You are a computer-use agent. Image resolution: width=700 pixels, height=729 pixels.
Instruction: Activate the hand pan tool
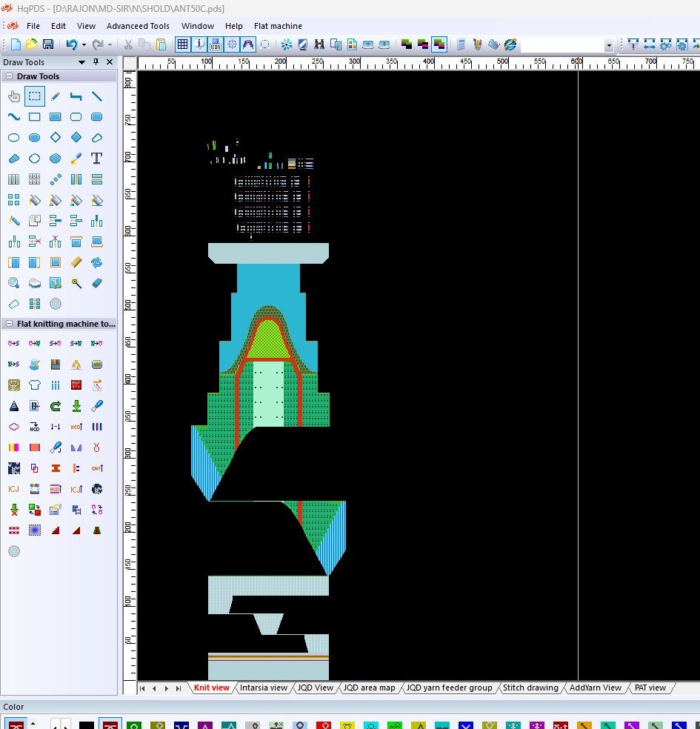pos(13,96)
